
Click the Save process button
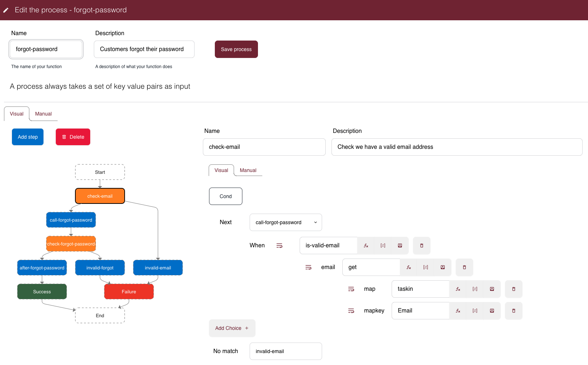(x=236, y=49)
